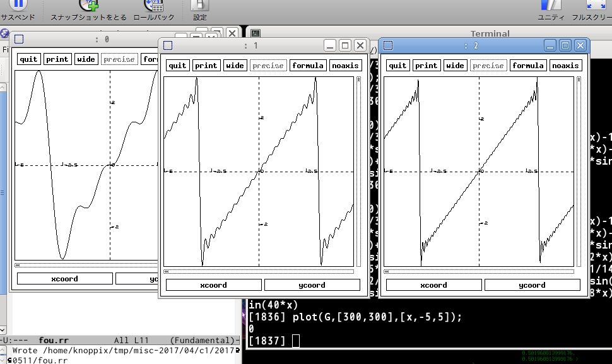This screenshot has width=612, height=364.
Task: Open window menu icon of plot window 2
Action: point(388,45)
